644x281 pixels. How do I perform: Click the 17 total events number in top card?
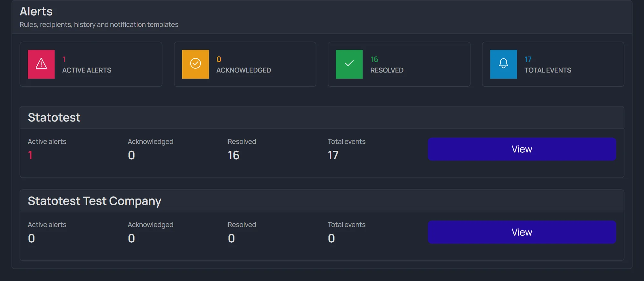pos(528,59)
